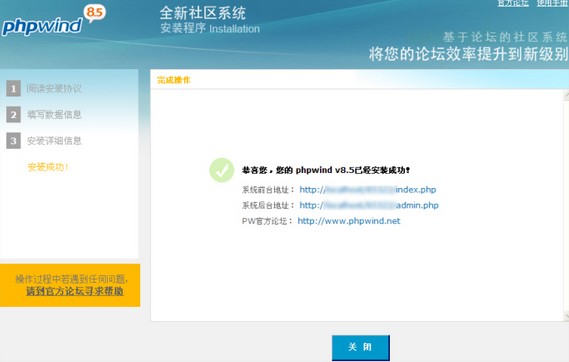Screen dimensions: 569x362
Task: Click the phpwind 8.5 logo
Action: (x=53, y=20)
